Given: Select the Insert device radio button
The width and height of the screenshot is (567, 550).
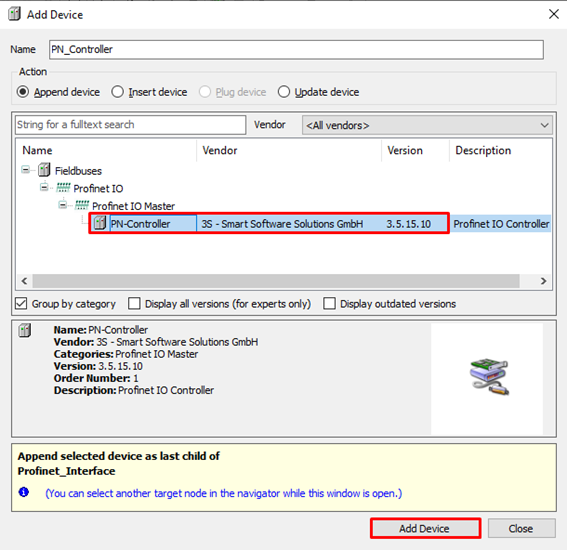Looking at the screenshot, I should (118, 92).
